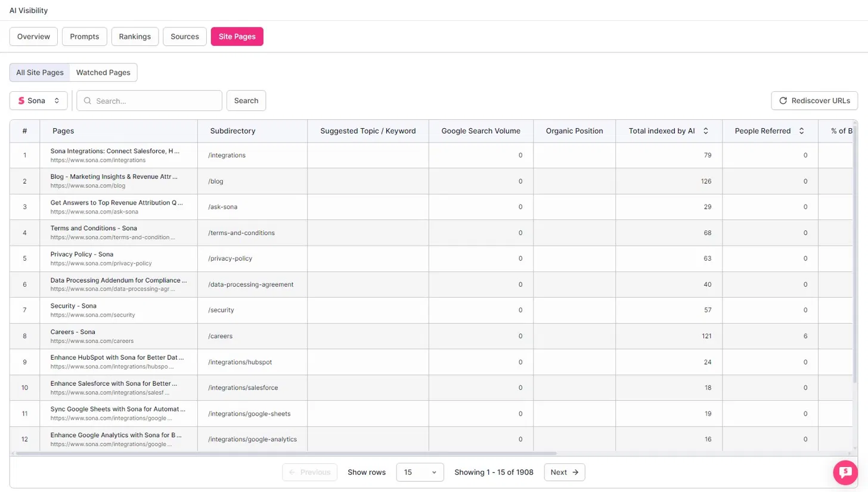Select the Watched Pages toggle
The image size is (868, 492).
pyautogui.click(x=103, y=73)
